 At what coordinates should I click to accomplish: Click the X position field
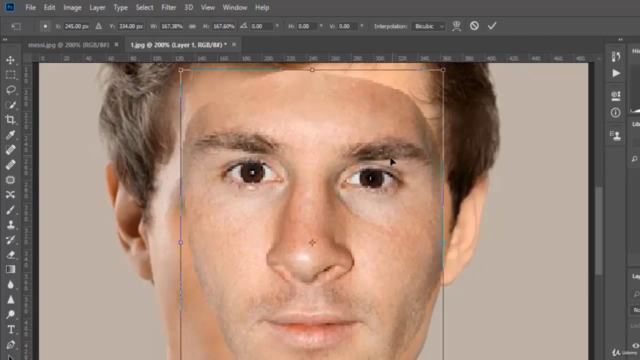pyautogui.click(x=77, y=26)
